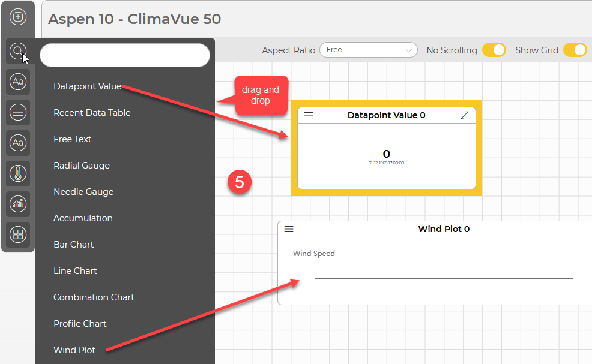Open the chart category icon in sidebar

pyautogui.click(x=18, y=204)
